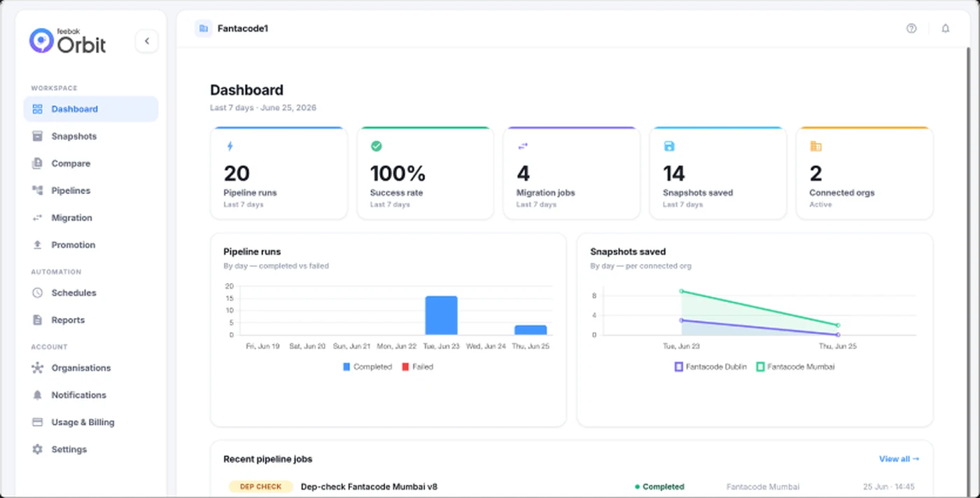980x498 pixels.
Task: Open Promotion section
Action: click(91, 245)
